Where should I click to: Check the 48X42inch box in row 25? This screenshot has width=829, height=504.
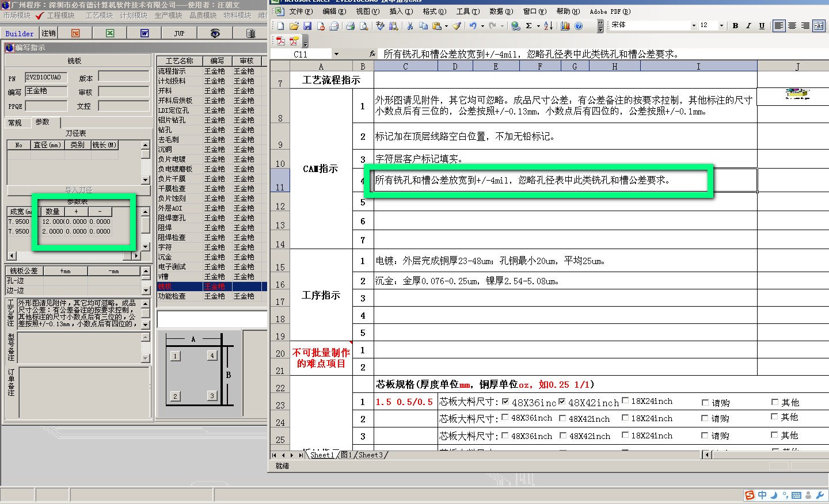pyautogui.click(x=563, y=436)
